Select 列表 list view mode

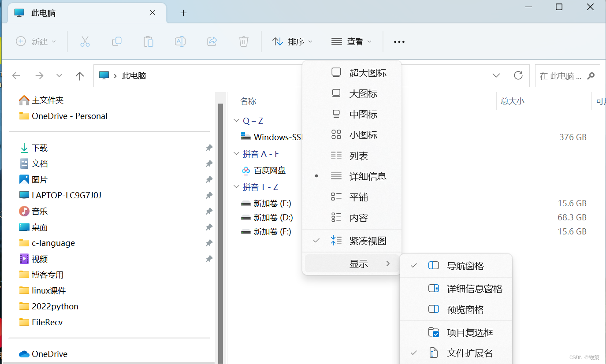pyautogui.click(x=352, y=156)
